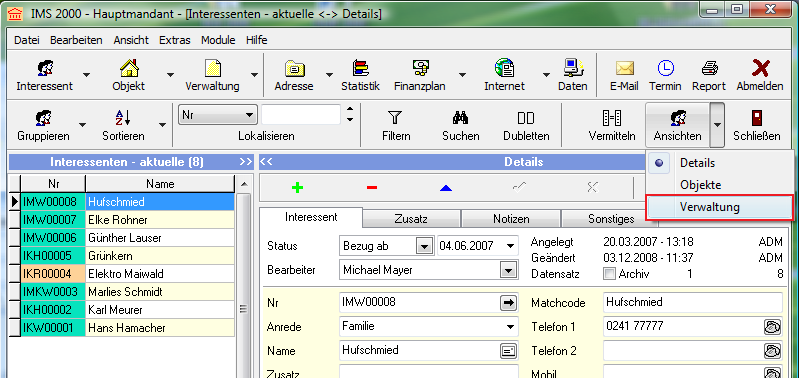
Task: Open the Nr localize field combo box
Action: click(x=218, y=115)
